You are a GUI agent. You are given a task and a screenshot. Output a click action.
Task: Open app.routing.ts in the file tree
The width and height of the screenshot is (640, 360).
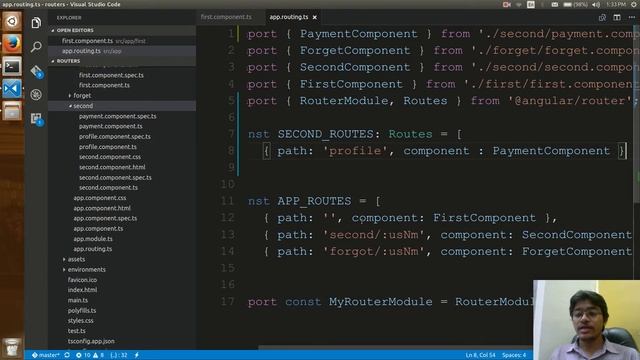[93, 249]
